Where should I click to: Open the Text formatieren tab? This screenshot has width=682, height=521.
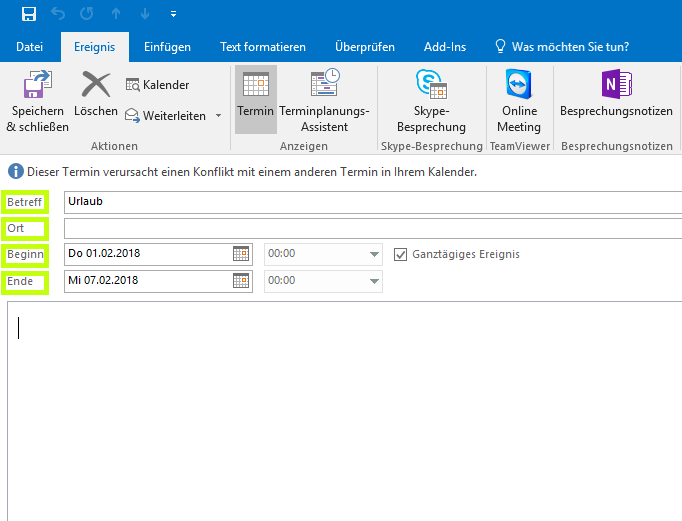(x=263, y=47)
